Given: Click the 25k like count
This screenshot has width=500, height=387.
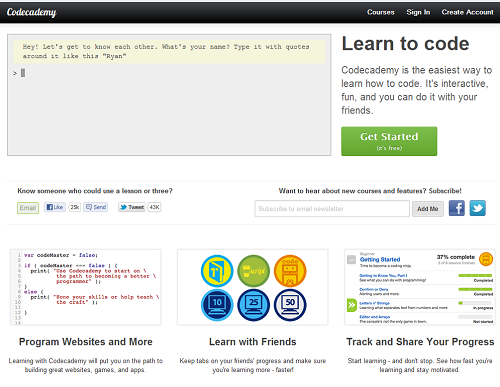Looking at the screenshot, I should [75, 207].
